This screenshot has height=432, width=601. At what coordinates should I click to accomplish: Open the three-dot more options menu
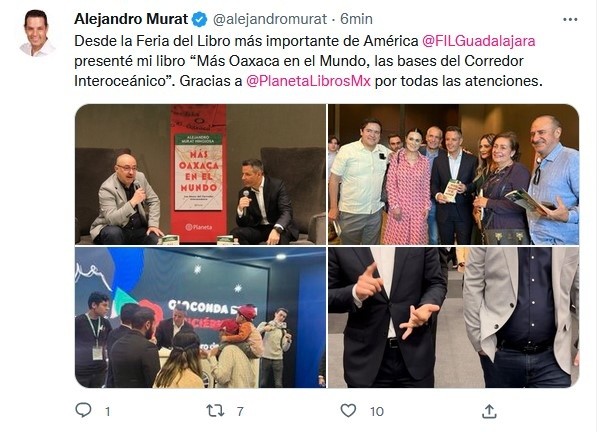click(570, 19)
